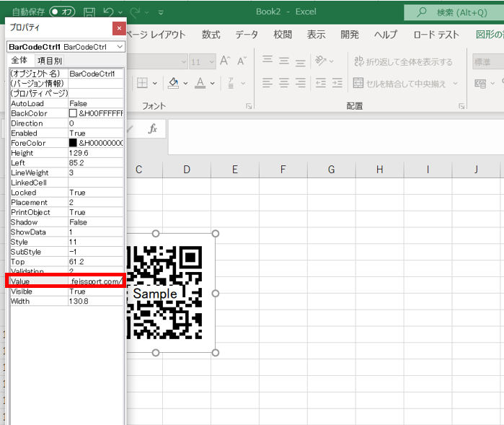Open the ページ レイアウト ribbon tab
The width and height of the screenshot is (504, 425).
[156, 35]
